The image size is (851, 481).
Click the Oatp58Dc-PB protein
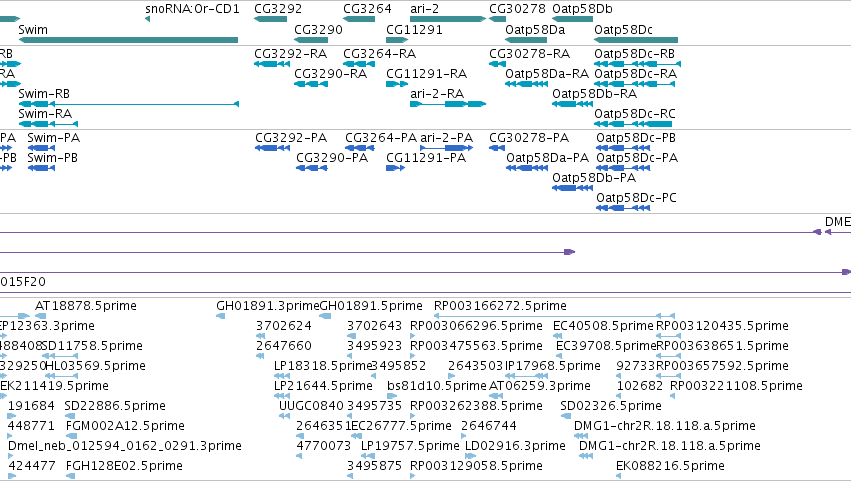[x=623, y=148]
